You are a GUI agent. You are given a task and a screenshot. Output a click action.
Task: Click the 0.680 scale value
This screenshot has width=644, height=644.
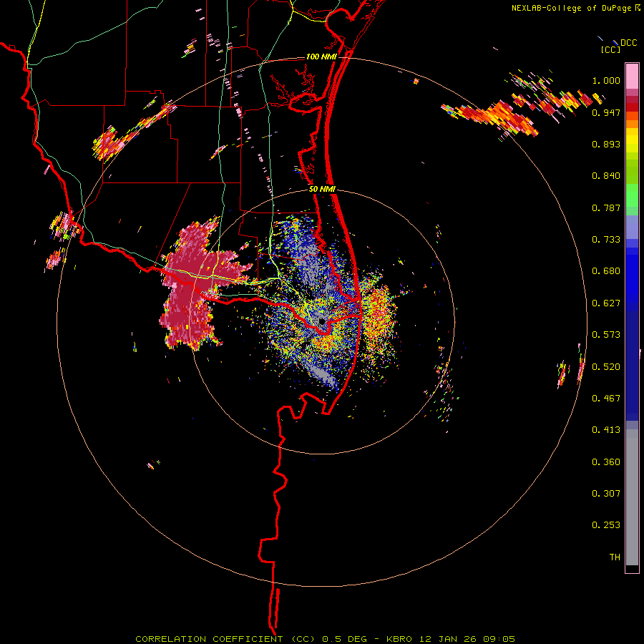[x=606, y=271]
